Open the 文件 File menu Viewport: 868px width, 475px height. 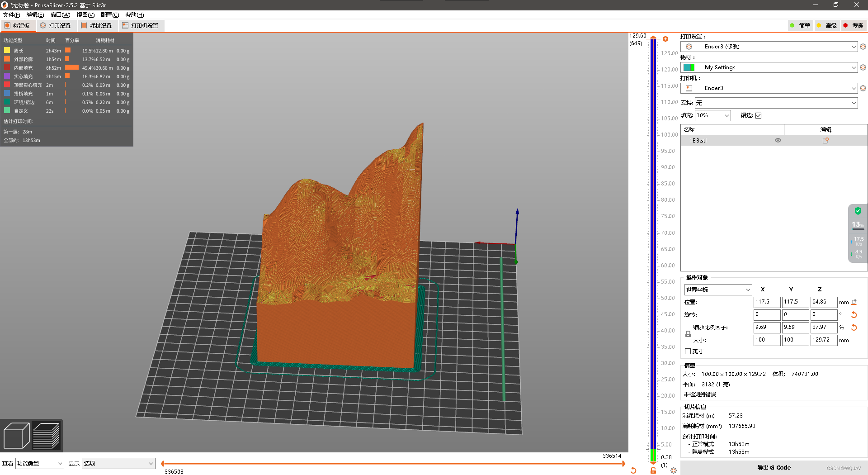point(11,15)
